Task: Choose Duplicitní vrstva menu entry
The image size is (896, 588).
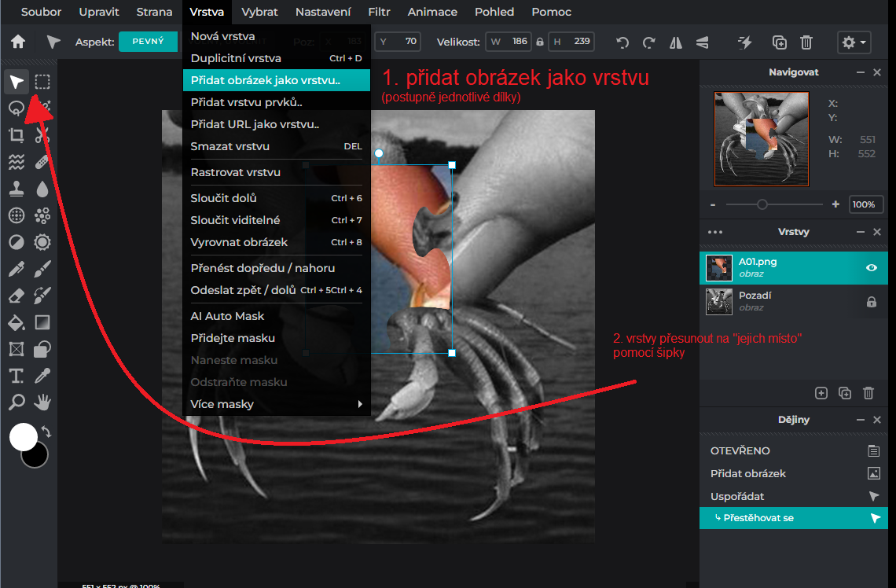Action: [277, 58]
